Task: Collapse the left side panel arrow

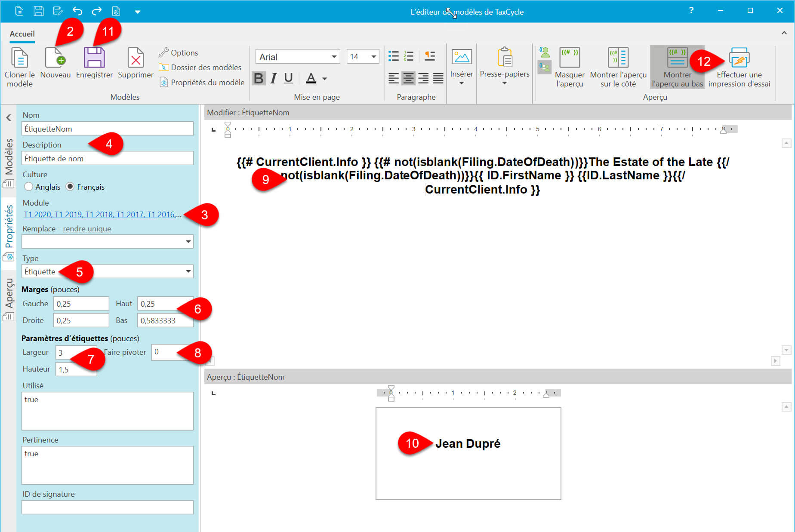Action: (x=9, y=117)
